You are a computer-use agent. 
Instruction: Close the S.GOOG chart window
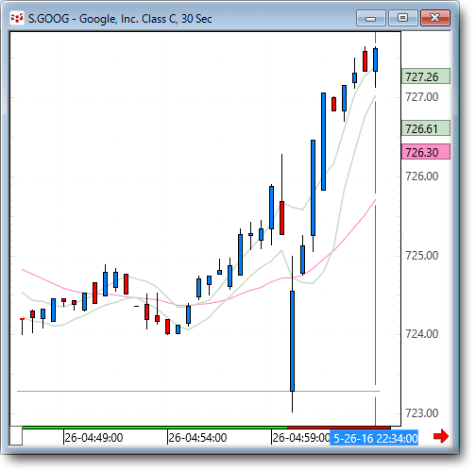(435, 18)
